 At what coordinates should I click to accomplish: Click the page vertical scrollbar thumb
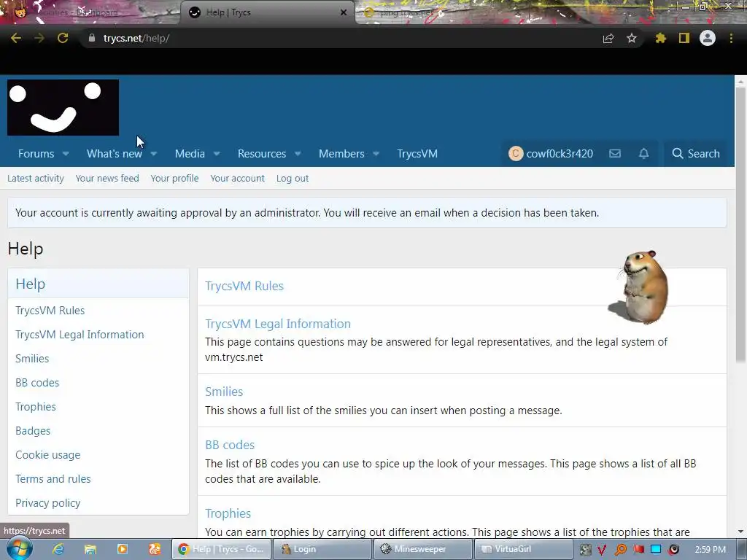point(740,224)
